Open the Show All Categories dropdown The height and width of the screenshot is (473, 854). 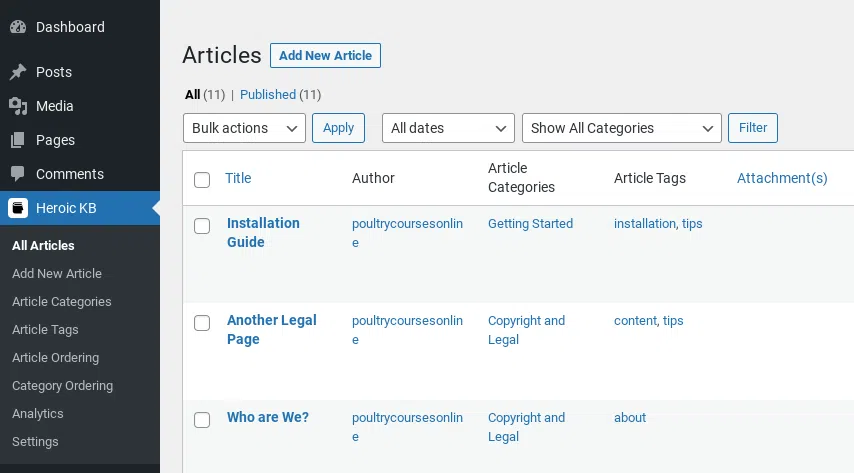click(621, 128)
